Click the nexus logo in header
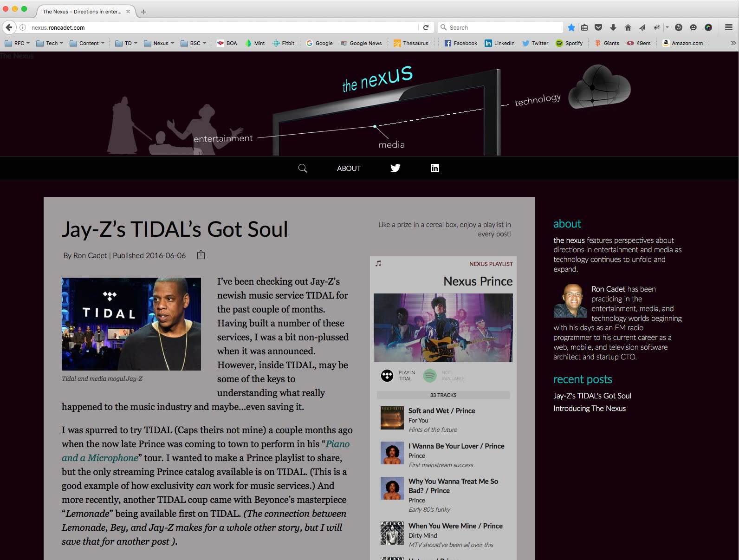This screenshot has height=560, width=739. point(377,78)
